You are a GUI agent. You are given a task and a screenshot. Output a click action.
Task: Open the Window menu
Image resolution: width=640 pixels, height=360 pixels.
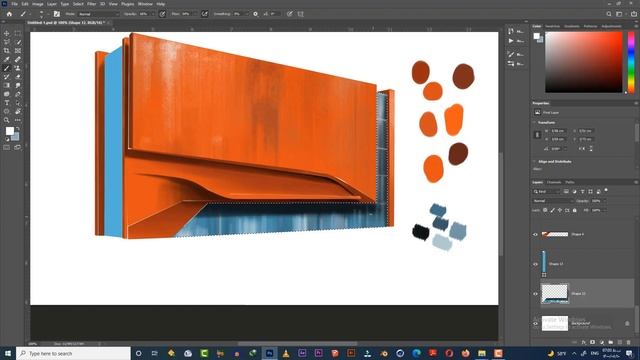click(x=145, y=4)
